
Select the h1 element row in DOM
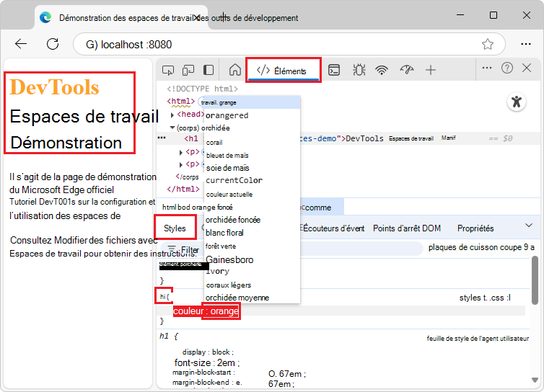click(x=348, y=138)
